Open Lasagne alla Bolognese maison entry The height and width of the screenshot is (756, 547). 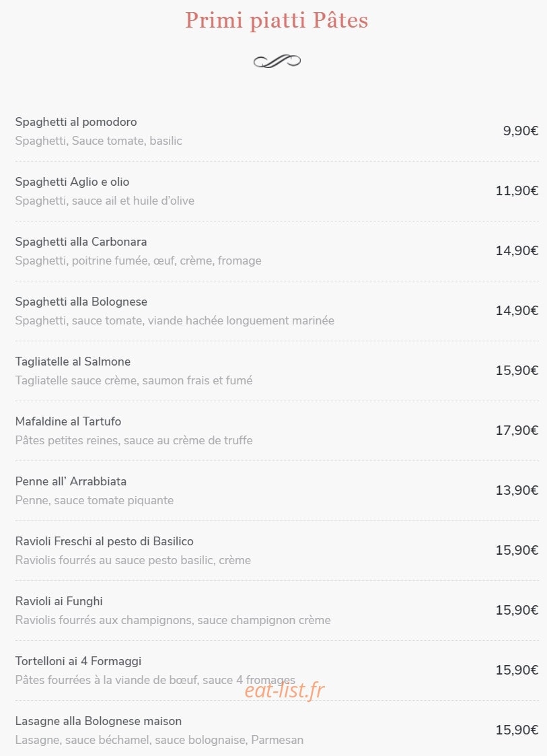click(x=98, y=721)
